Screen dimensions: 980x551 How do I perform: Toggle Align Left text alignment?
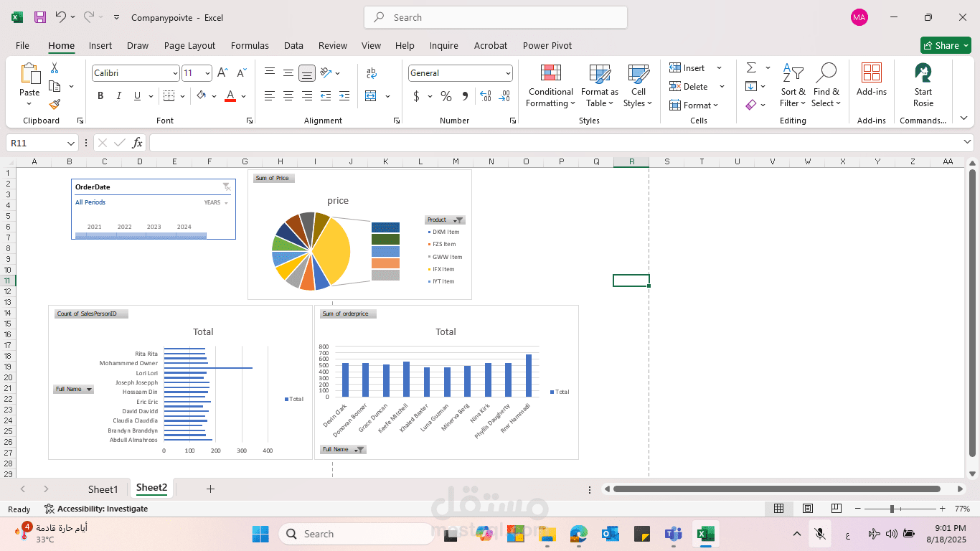[x=270, y=96]
